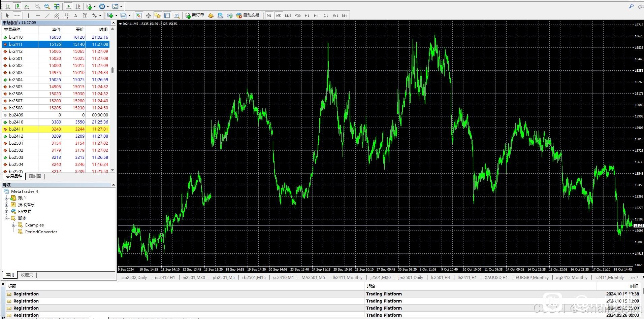Close the Market Watch panel
The image size is (644, 319).
click(114, 23)
